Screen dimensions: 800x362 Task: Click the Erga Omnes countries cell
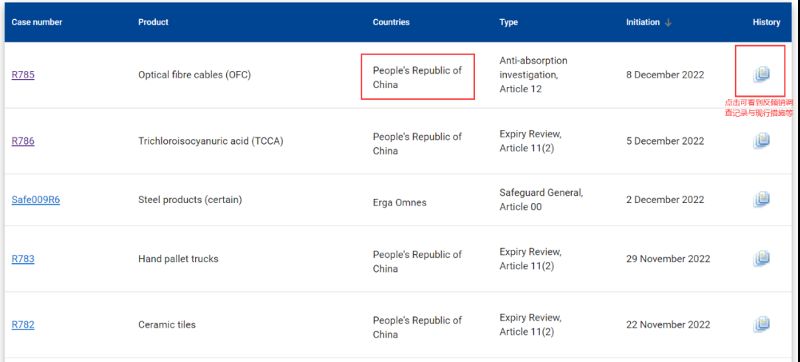click(399, 202)
